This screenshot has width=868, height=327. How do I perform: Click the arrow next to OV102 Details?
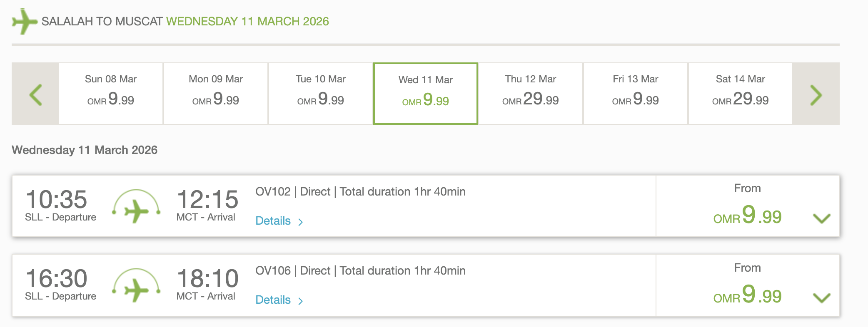[x=301, y=222]
